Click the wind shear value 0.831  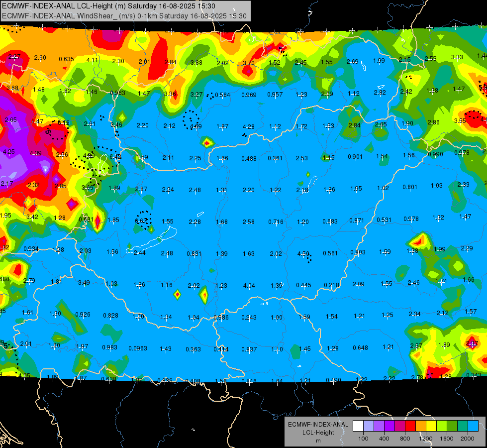pos(194,254)
